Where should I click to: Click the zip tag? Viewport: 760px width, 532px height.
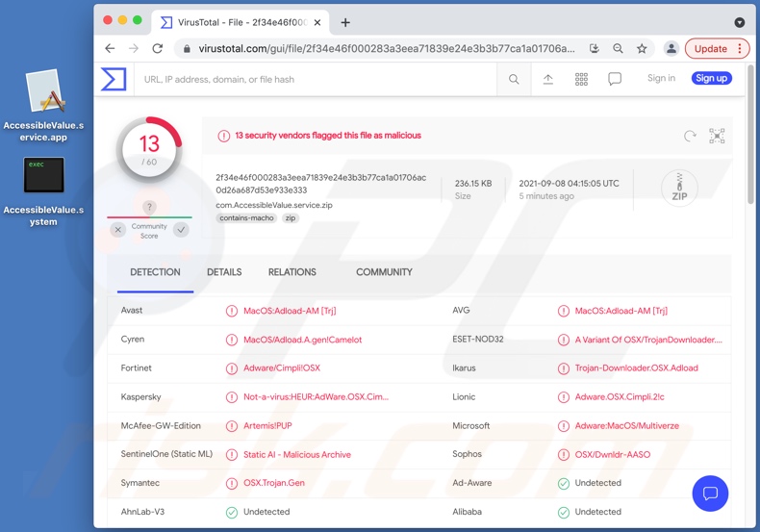click(291, 218)
